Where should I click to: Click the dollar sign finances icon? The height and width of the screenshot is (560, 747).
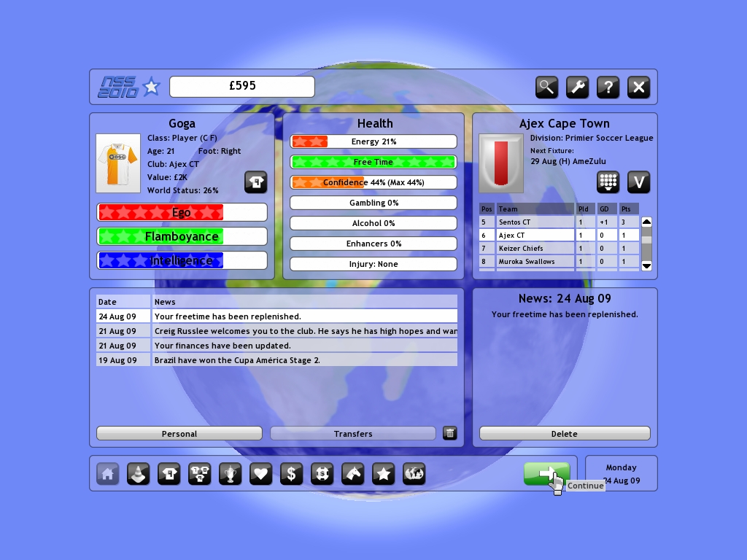292,474
